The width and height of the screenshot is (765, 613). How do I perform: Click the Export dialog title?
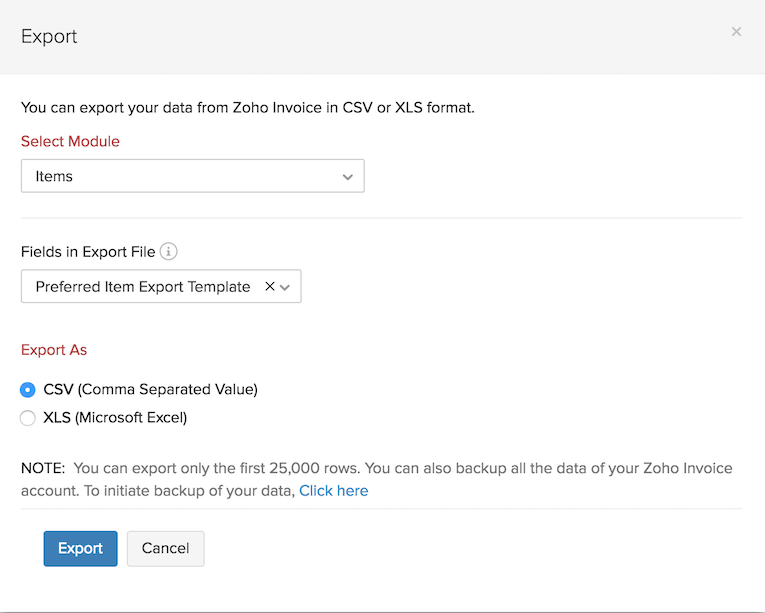[49, 37]
